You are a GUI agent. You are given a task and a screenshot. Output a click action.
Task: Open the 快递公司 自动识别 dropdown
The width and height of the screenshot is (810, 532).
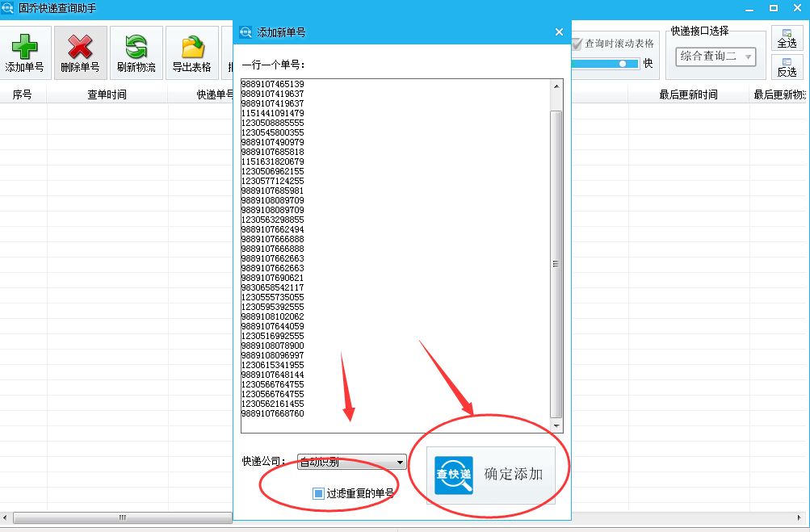pyautogui.click(x=352, y=462)
